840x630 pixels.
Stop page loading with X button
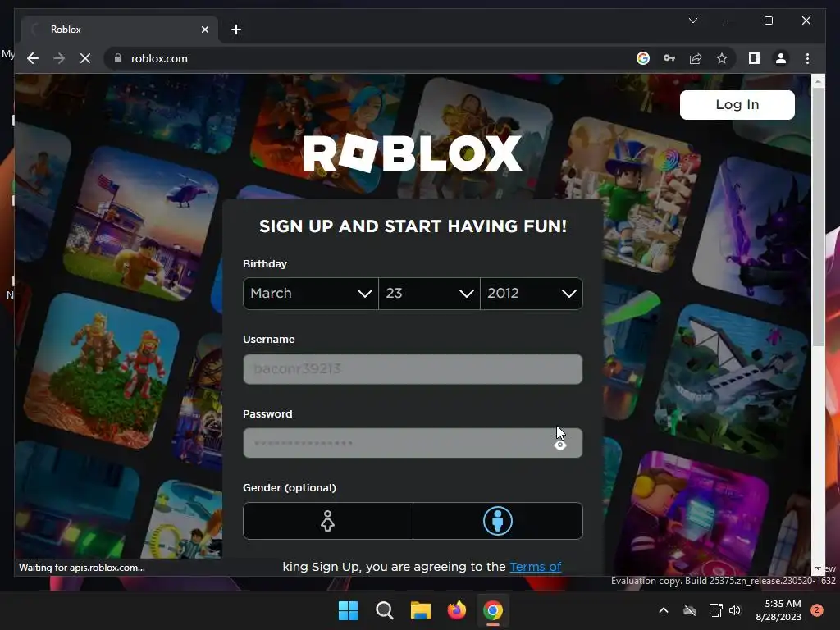85,58
